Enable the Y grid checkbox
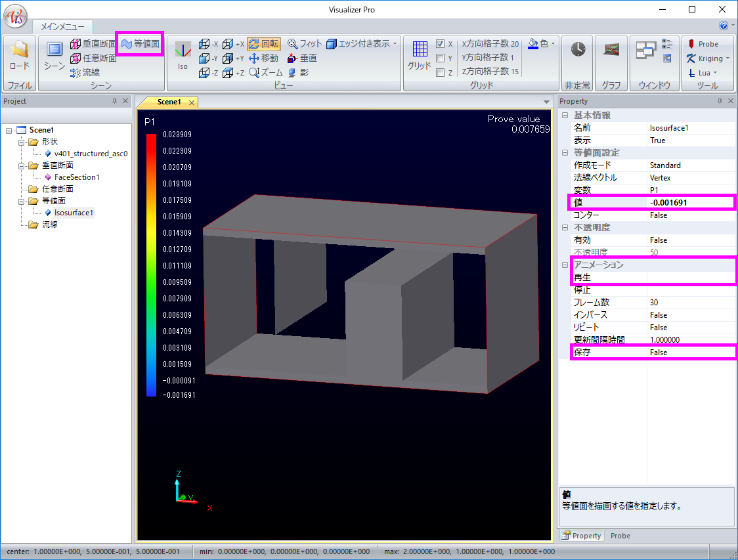The image size is (738, 560). point(441,58)
